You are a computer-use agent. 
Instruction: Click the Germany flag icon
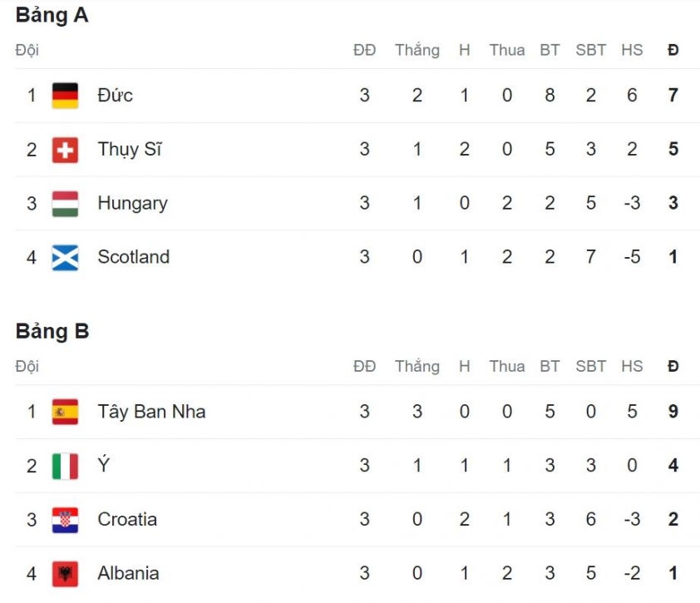tap(65, 96)
